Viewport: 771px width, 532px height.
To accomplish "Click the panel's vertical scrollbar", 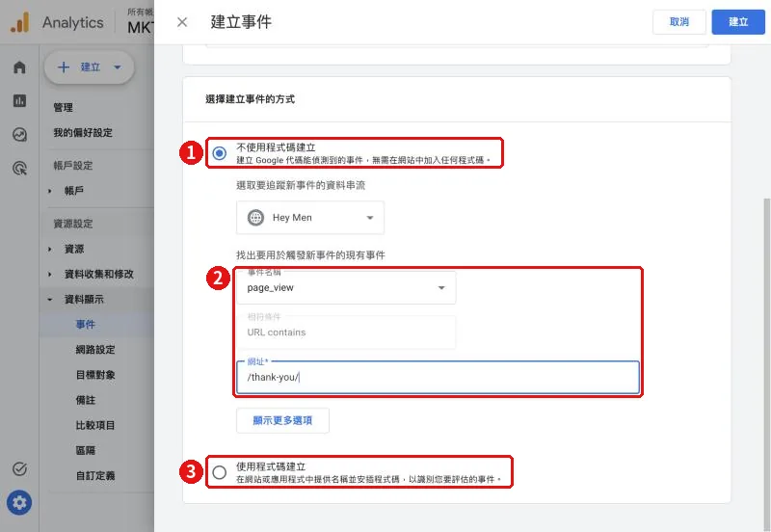I will click(767, 364).
